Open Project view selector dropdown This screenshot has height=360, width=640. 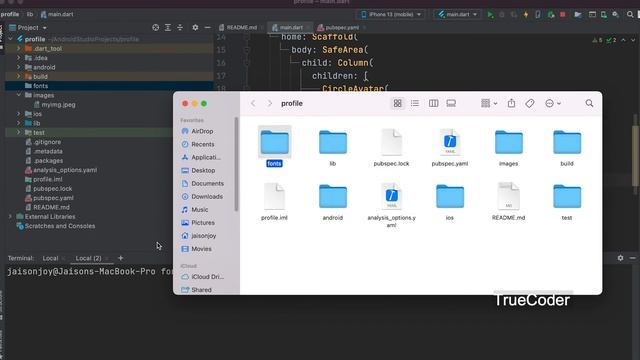(28, 28)
